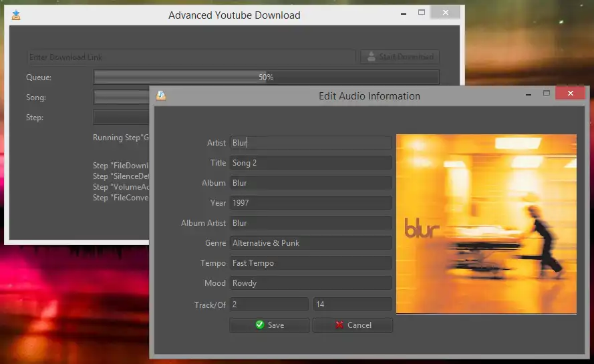Click the Edit Audio Information window icon
This screenshot has height=364, width=594.
[161, 96]
